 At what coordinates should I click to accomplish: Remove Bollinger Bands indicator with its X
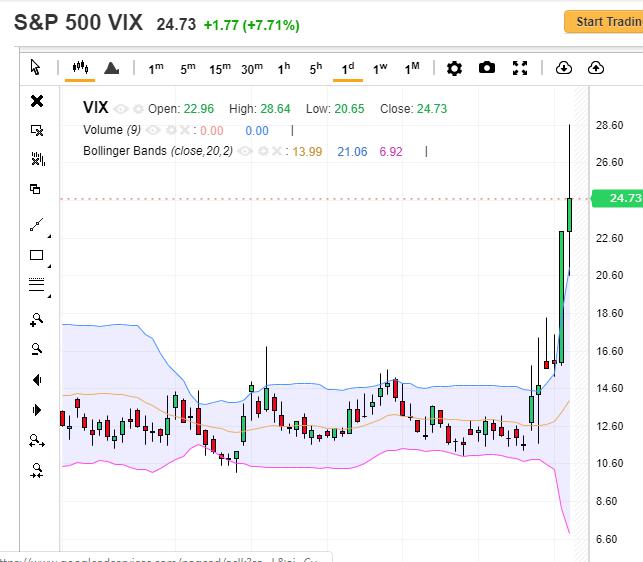[x=277, y=151]
